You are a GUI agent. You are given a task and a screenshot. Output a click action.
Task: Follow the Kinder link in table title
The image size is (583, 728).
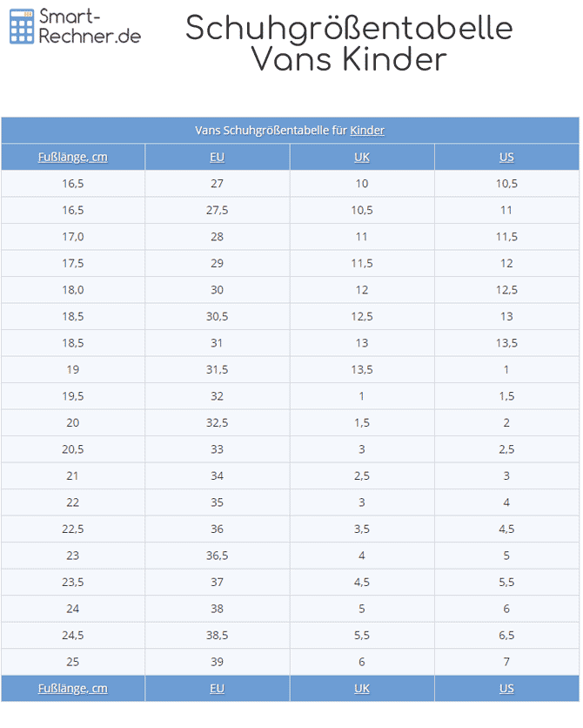(x=367, y=131)
